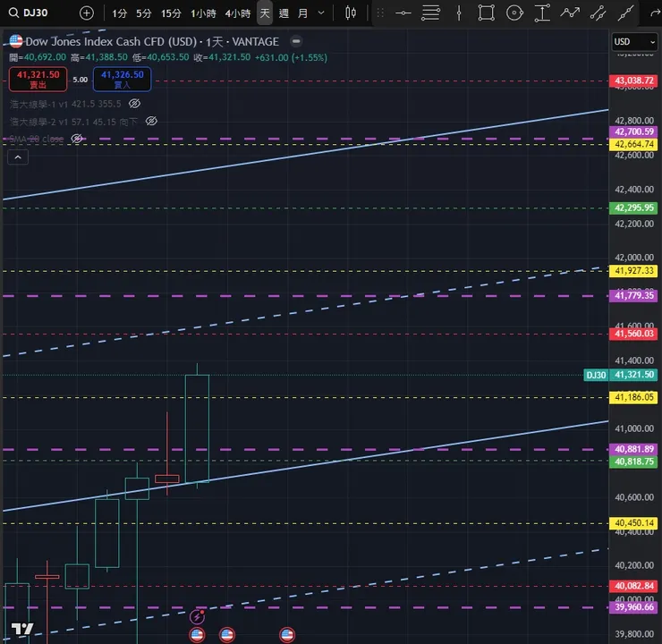Click the US flag symbol logo
The image size is (662, 644).
coord(16,41)
